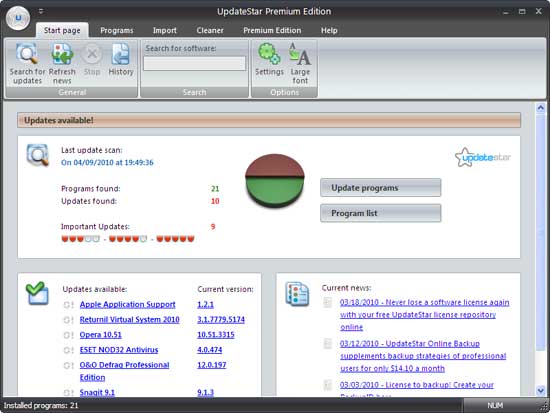Click the magnifier scan icon beside Last update scan
The image size is (550, 413).
(x=38, y=154)
